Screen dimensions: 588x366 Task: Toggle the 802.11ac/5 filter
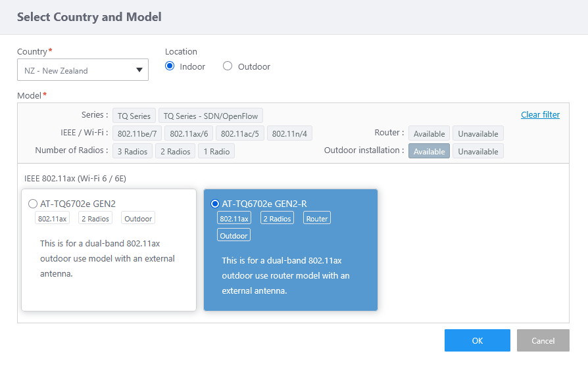click(240, 133)
